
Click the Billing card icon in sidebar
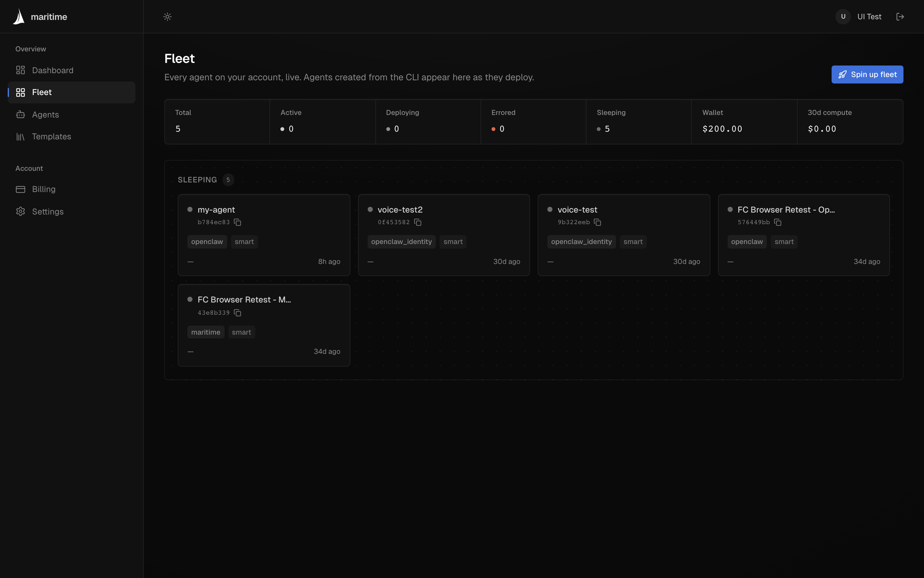[21, 189]
